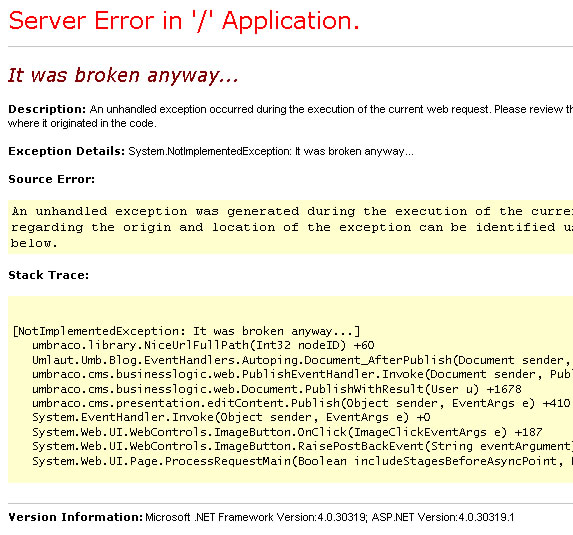This screenshot has width=573, height=535.
Task: Select the italic "It was broken anyway..." heading
Action: pyautogui.click(x=123, y=76)
